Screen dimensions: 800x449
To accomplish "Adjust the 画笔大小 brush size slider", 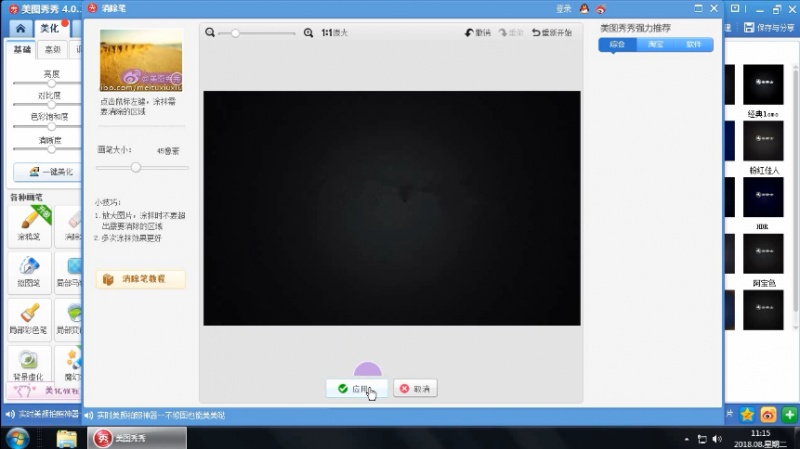I will pos(136,167).
